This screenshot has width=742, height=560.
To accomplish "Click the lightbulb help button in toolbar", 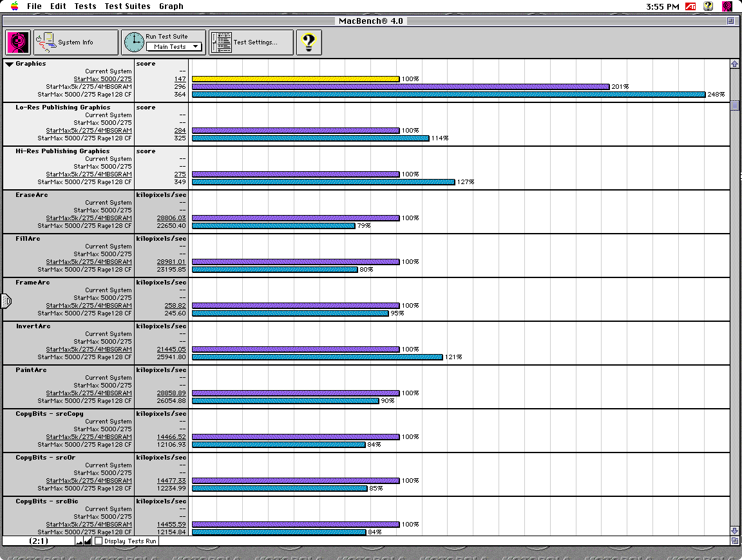I will coord(309,42).
